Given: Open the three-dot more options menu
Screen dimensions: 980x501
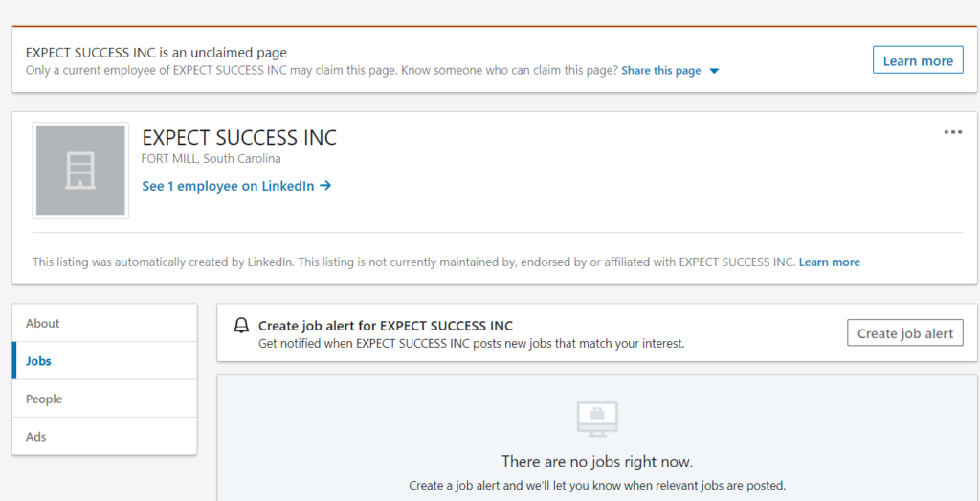Looking at the screenshot, I should coord(952,132).
